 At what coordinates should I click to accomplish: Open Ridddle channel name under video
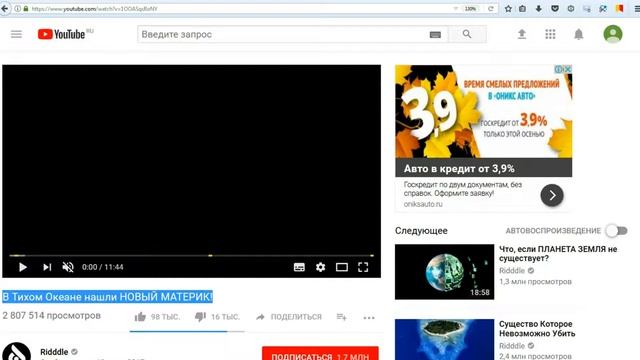[54, 352]
